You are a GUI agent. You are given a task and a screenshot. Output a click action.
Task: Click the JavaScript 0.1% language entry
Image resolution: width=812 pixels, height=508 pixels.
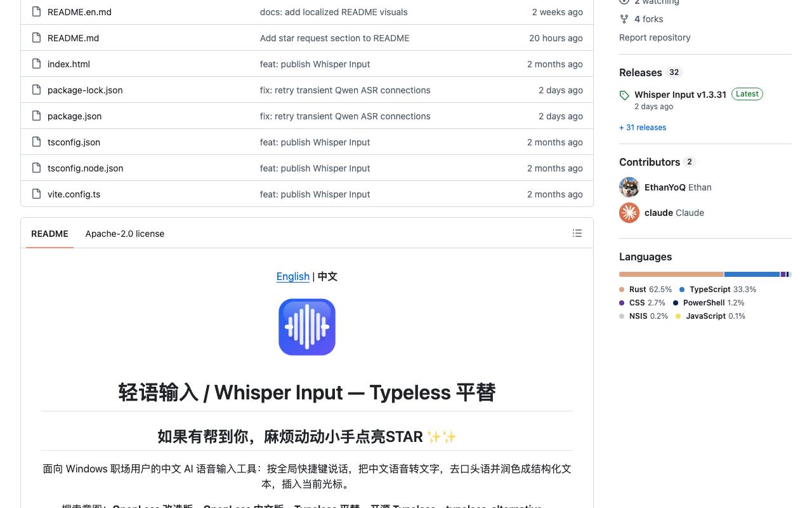click(x=710, y=316)
